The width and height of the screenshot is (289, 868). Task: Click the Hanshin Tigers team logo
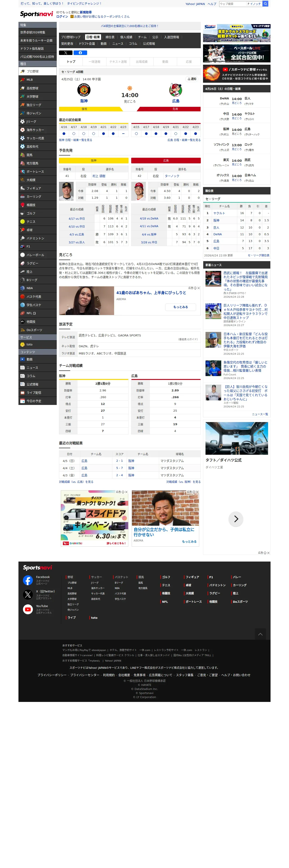84,90
